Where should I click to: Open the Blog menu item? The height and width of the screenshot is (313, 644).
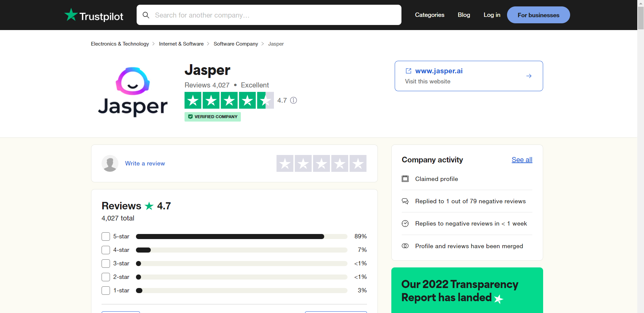[464, 15]
